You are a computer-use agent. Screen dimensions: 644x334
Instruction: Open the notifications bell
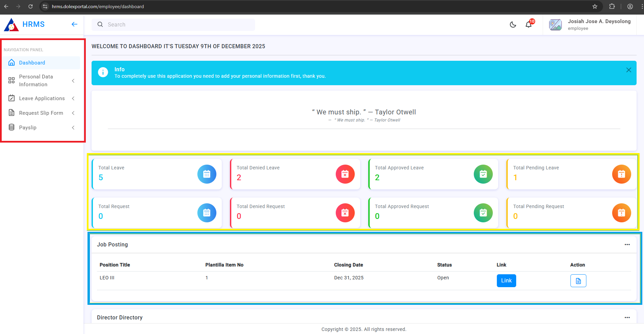[528, 24]
